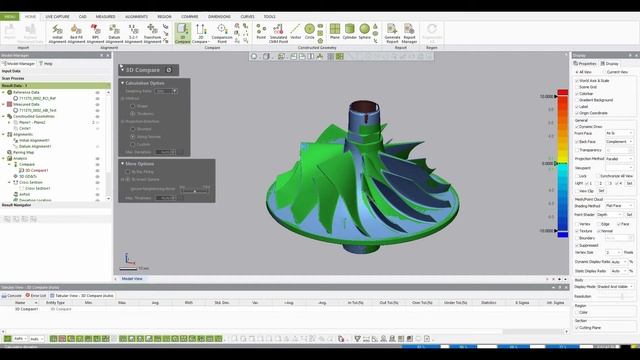Image resolution: width=640 pixels, height=360 pixels.
Task: Open the Back Face dropdown
Action: point(619,142)
